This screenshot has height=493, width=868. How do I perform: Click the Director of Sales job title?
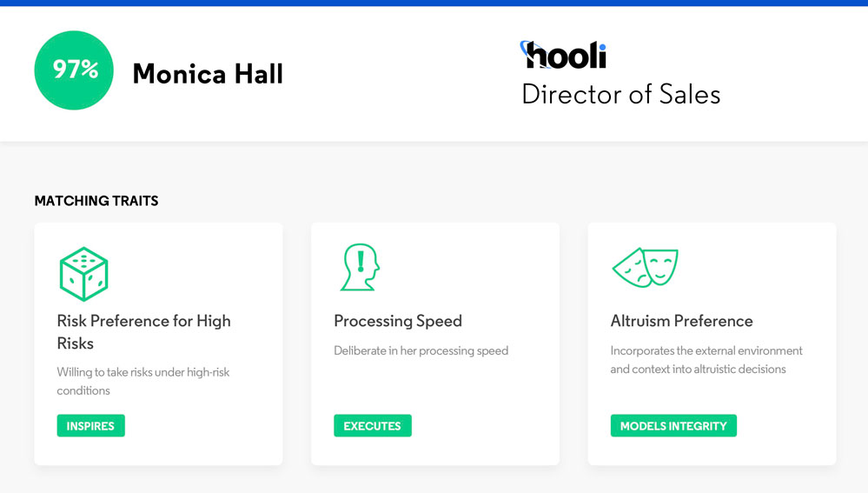click(621, 94)
